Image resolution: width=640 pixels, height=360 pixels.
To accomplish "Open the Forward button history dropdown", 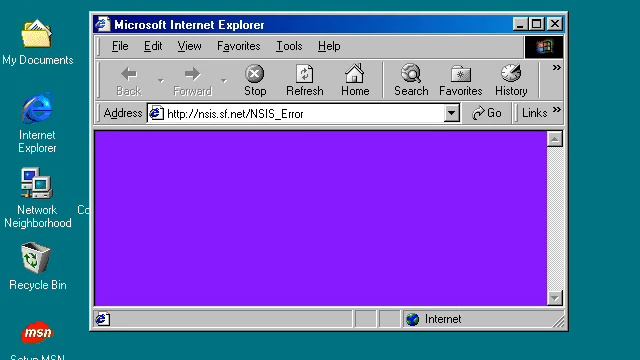I will click(224, 80).
